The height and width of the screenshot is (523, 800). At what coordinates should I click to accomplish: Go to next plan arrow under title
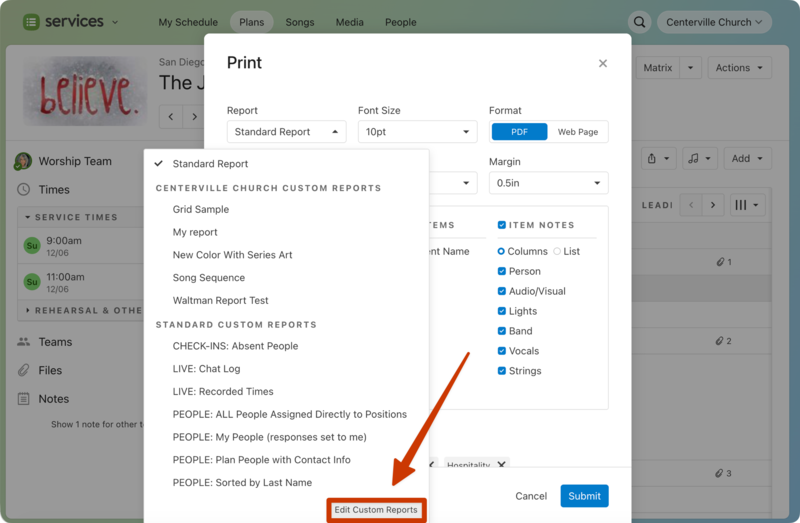[x=194, y=117]
